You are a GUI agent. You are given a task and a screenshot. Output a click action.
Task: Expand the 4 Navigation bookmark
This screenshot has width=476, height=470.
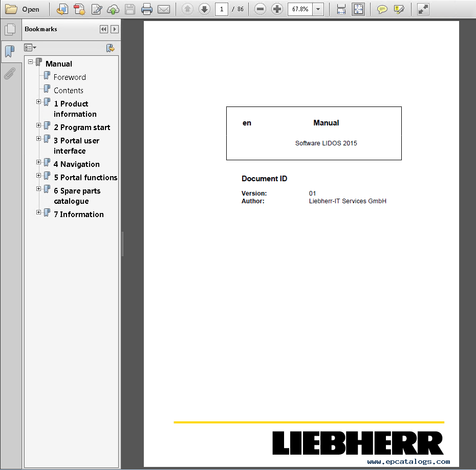(38, 162)
